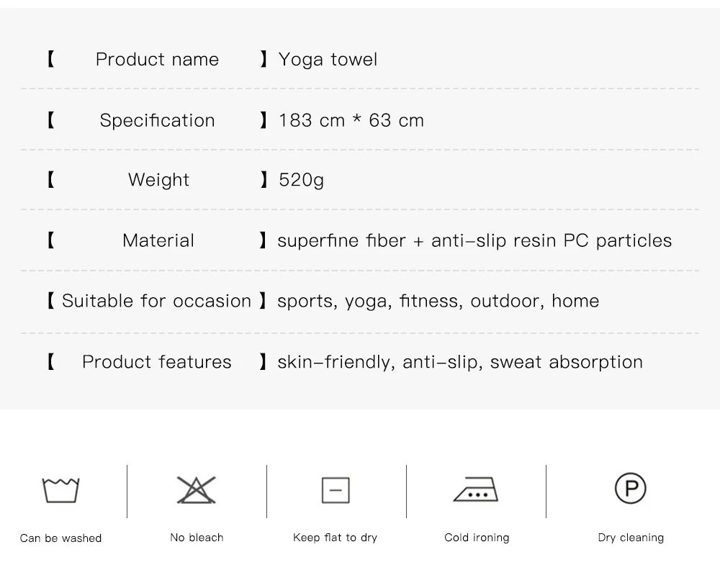The height and width of the screenshot is (588, 720).
Task: Click the 'Product features' label
Action: [157, 362]
